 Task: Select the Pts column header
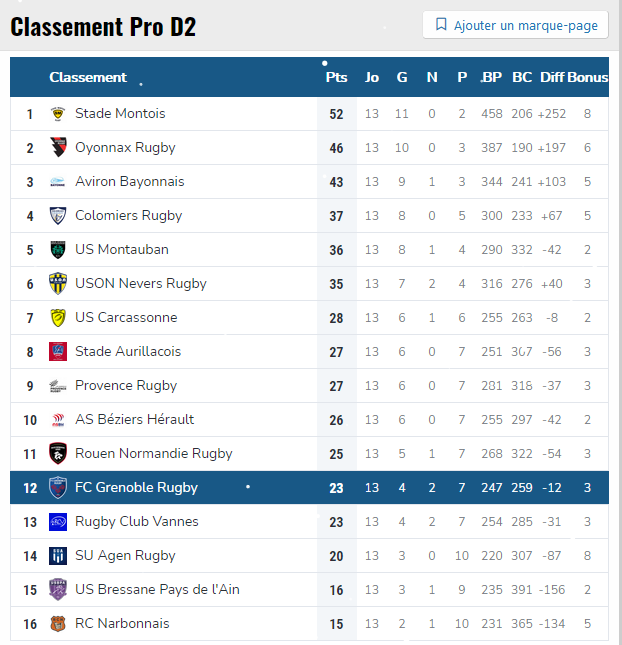[336, 77]
